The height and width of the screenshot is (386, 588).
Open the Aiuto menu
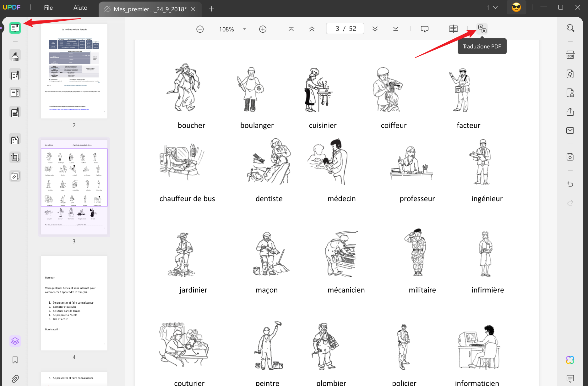80,8
